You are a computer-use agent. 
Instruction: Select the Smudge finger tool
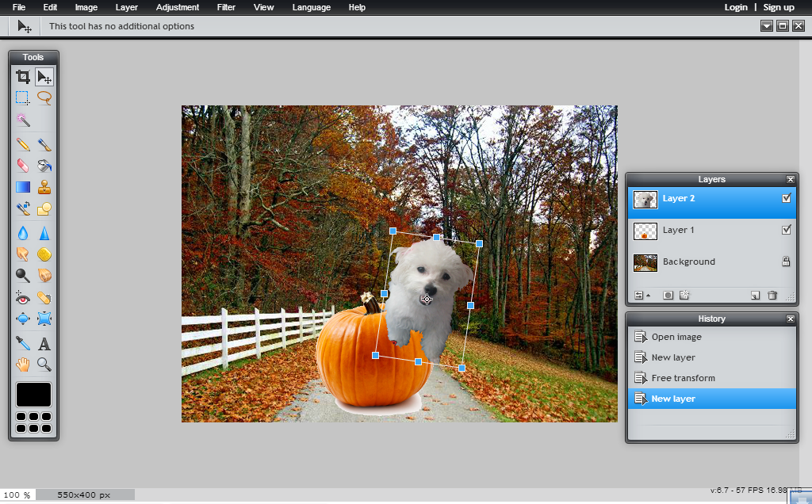pos(23,254)
